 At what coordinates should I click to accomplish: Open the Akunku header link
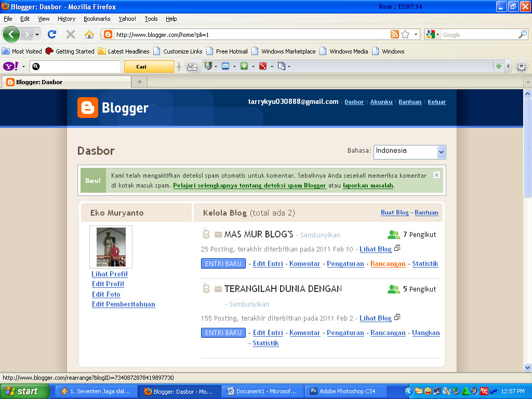coord(381,102)
